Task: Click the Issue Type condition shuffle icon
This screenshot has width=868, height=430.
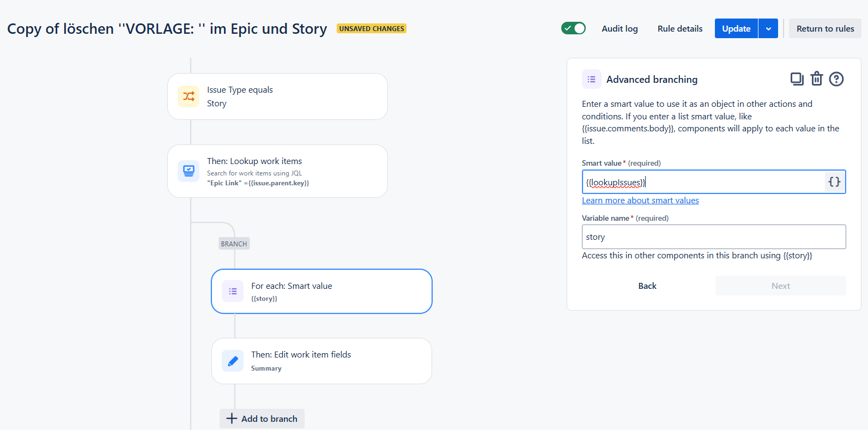Action: point(189,96)
